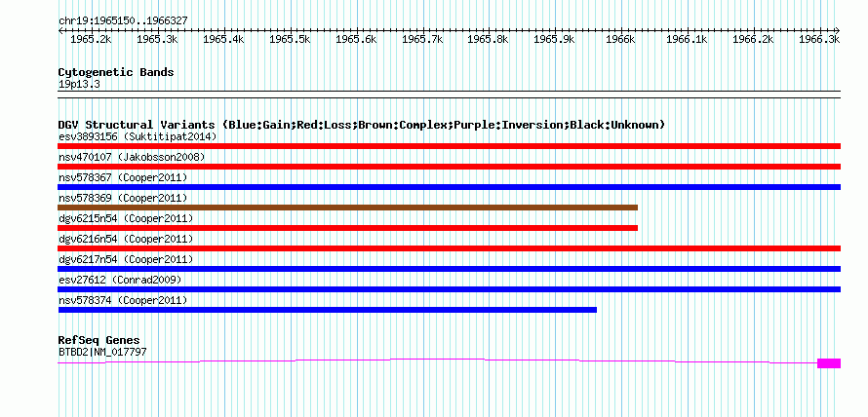The width and height of the screenshot is (868, 417).
Task: Click the esv3893156 (Suktitipat2014) variant label
Action: point(138,136)
